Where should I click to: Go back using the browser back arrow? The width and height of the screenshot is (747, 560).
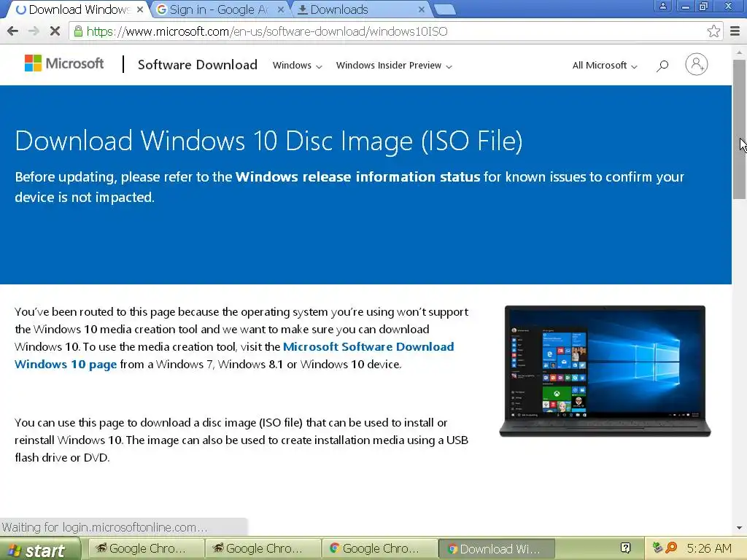tap(13, 31)
